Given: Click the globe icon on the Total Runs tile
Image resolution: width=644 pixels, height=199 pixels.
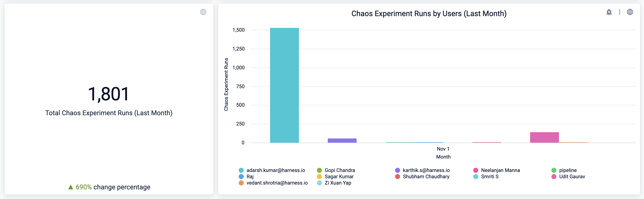Looking at the screenshot, I should pyautogui.click(x=203, y=12).
